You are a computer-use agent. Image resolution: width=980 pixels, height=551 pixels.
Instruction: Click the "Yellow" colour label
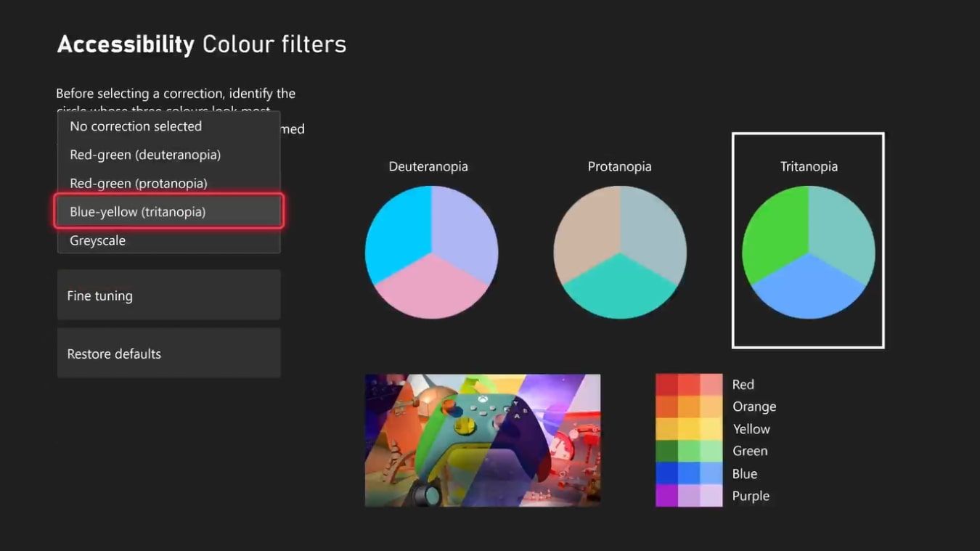(x=751, y=429)
